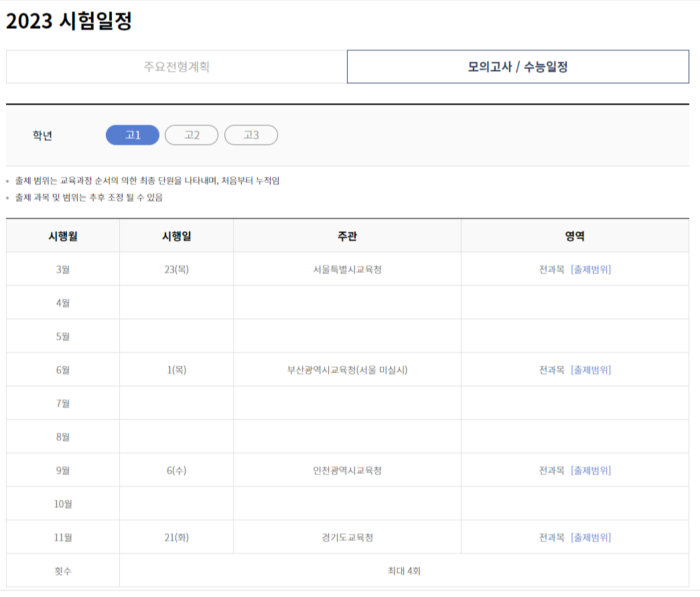Select the 고1 grade filter
The width and height of the screenshot is (700, 597).
pyautogui.click(x=133, y=135)
